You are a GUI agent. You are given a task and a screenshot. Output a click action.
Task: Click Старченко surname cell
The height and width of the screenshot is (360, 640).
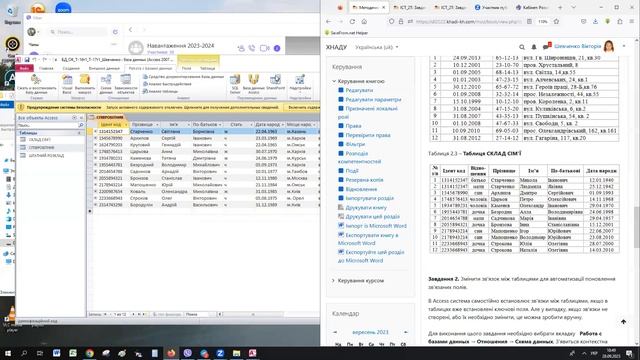click(x=145, y=131)
